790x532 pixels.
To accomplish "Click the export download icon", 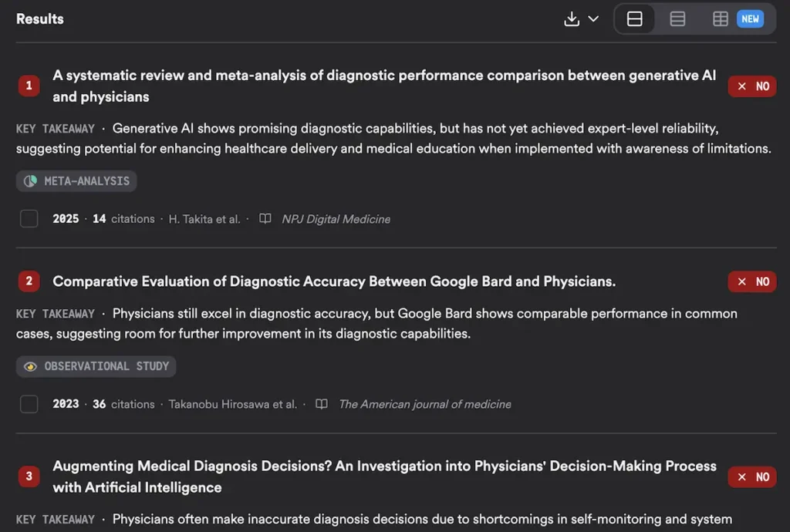I will [572, 18].
